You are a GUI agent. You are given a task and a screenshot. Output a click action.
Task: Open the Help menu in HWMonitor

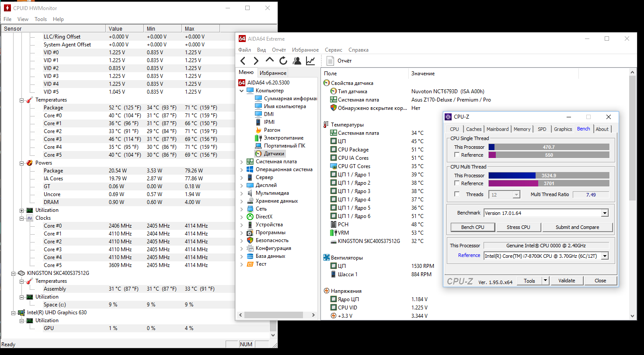[x=58, y=19]
